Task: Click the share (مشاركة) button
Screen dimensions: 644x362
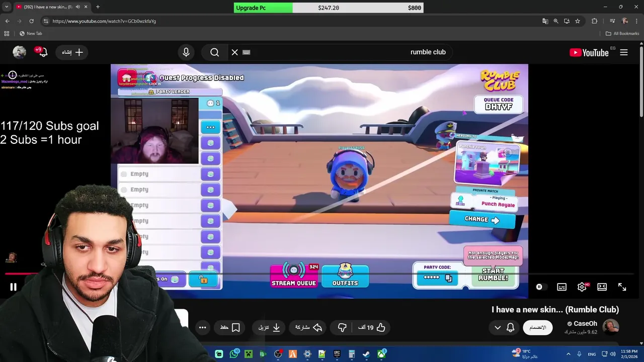Action: (x=308, y=327)
